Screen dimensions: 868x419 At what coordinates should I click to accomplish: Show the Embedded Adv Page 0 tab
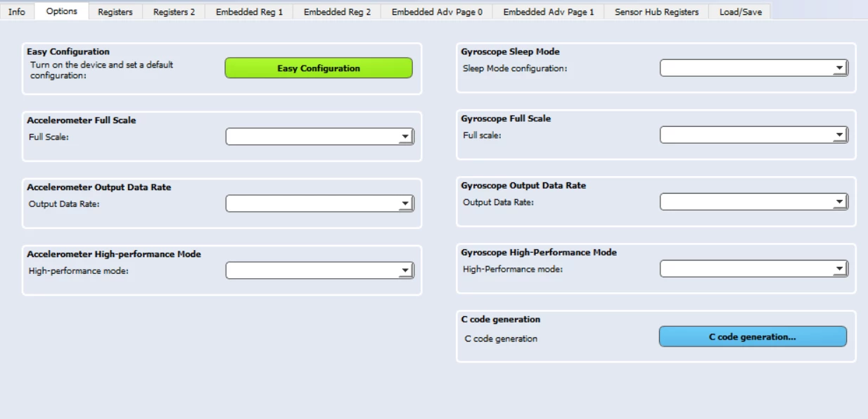pyautogui.click(x=438, y=12)
